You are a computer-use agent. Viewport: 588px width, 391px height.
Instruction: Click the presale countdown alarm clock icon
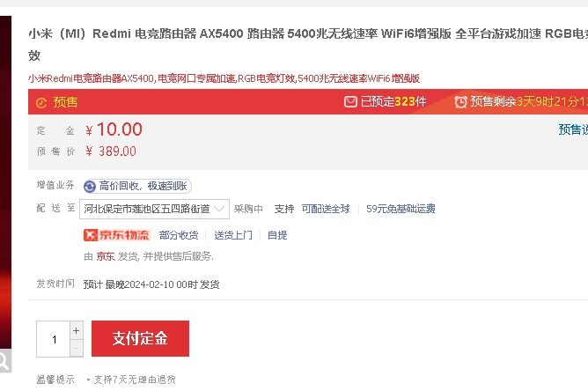(x=460, y=101)
